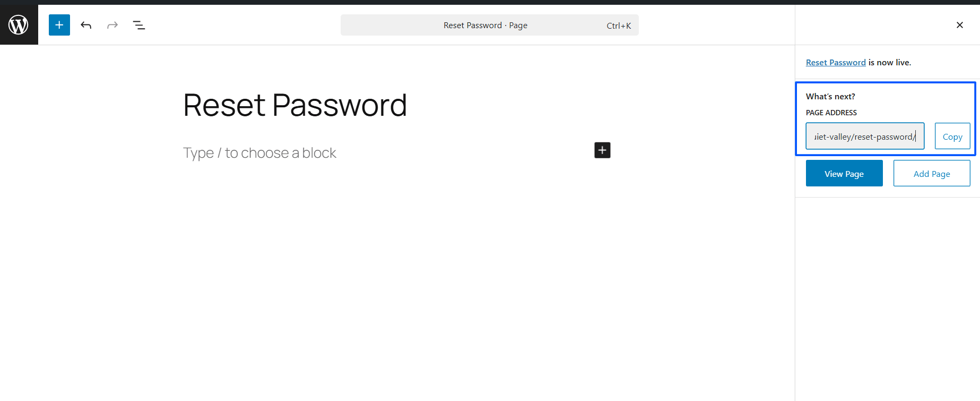This screenshot has width=980, height=401.
Task: Edit the Reset Password page title
Action: (295, 105)
